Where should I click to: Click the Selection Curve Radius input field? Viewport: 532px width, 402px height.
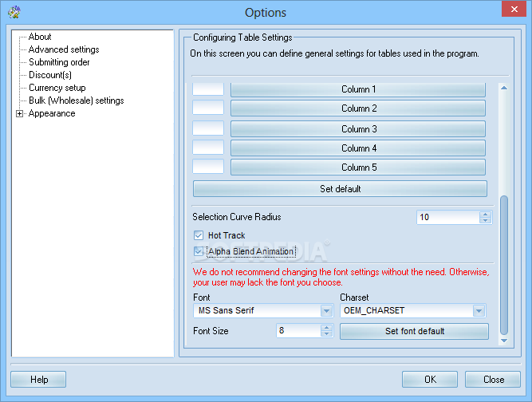(x=447, y=217)
